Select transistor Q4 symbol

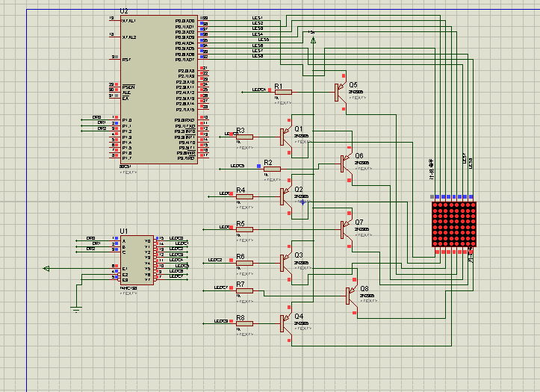click(x=285, y=323)
